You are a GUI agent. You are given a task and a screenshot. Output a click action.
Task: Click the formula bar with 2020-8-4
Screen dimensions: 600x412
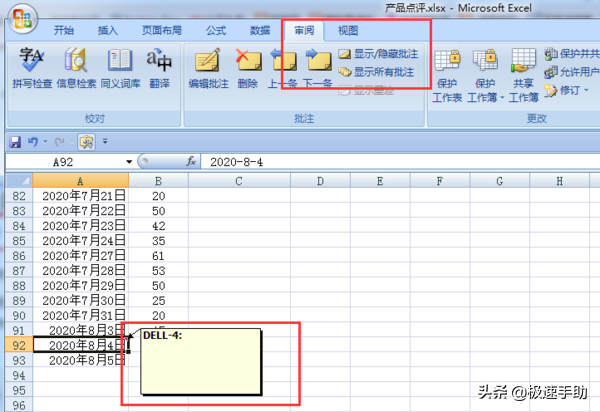(x=400, y=162)
